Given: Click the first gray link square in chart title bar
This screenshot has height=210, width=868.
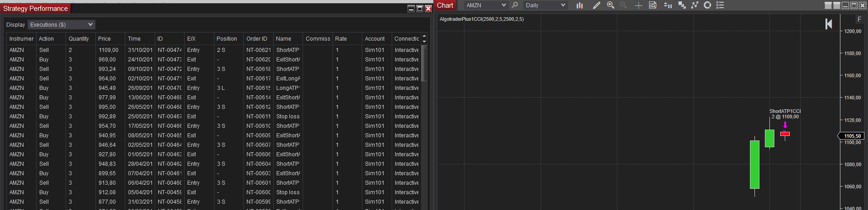Looking at the screenshot, I should click(x=828, y=5).
